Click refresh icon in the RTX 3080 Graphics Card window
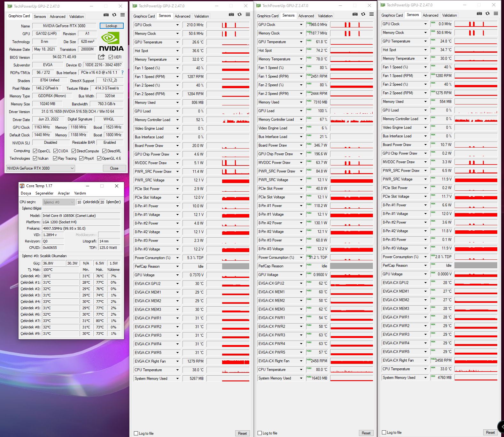Screen dimensions: 504x437 point(114,15)
